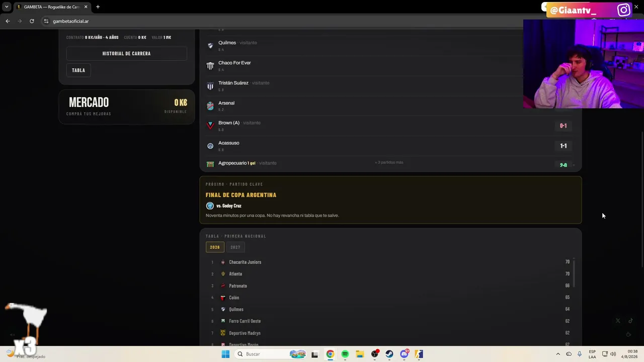Open the Historial de Carrera button

(127, 54)
